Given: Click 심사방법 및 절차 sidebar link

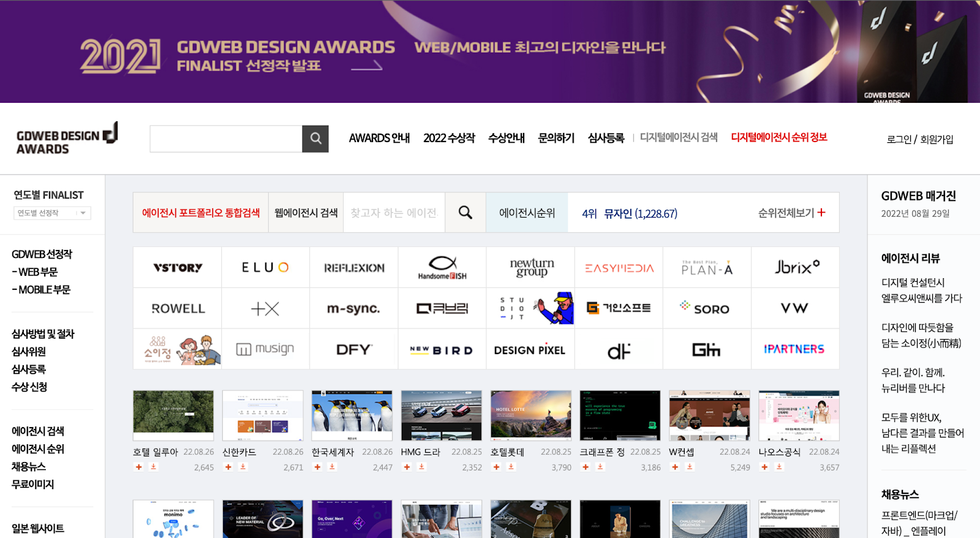Looking at the screenshot, I should point(43,333).
